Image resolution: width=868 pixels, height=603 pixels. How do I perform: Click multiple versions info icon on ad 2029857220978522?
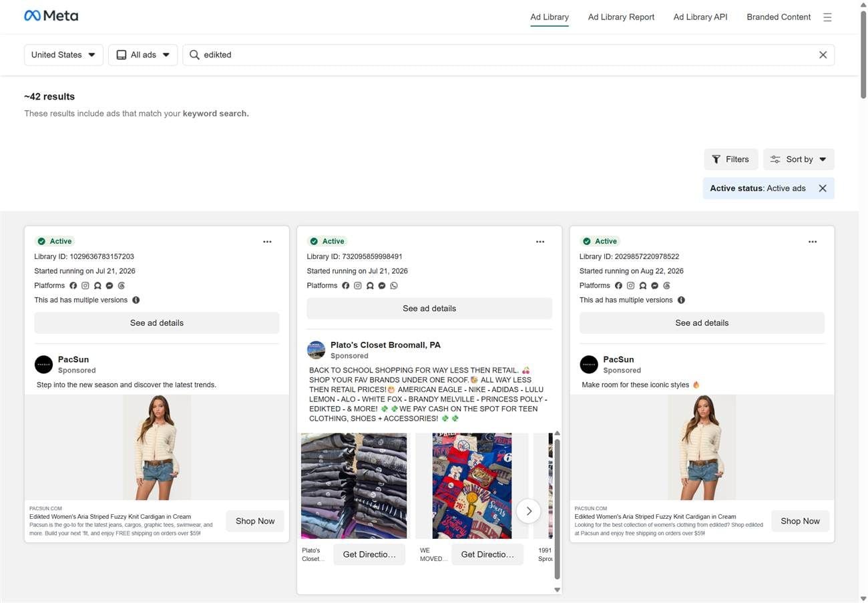(681, 300)
